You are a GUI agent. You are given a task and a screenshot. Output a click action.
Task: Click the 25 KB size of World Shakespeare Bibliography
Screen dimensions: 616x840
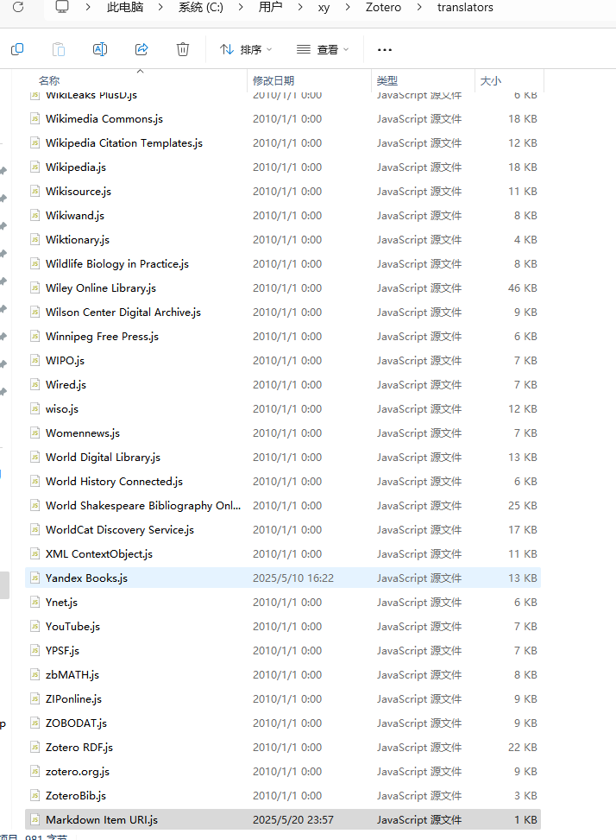coord(522,506)
